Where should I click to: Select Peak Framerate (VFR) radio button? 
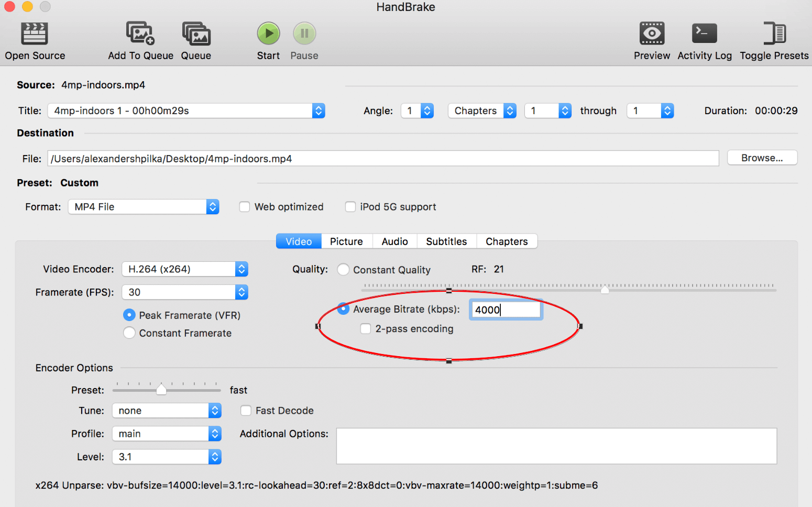(x=129, y=315)
